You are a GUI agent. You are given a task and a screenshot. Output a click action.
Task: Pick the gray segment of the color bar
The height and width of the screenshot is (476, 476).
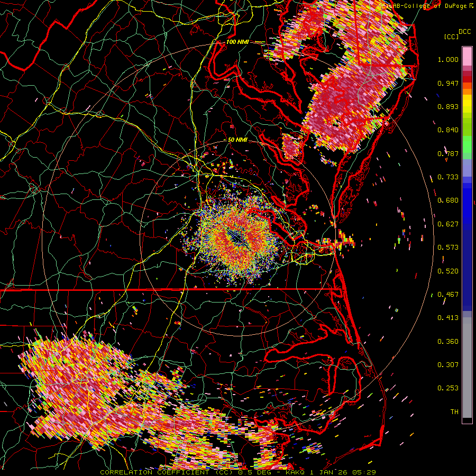pos(467,368)
